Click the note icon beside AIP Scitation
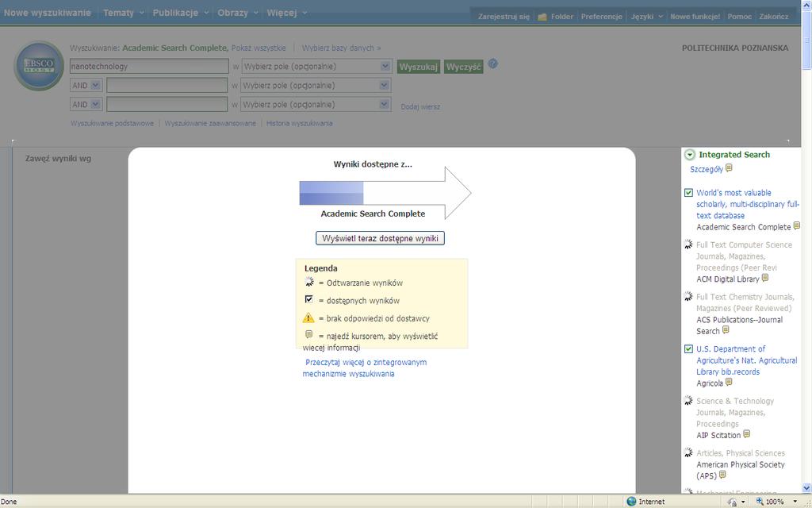The width and height of the screenshot is (812, 508). (747, 434)
